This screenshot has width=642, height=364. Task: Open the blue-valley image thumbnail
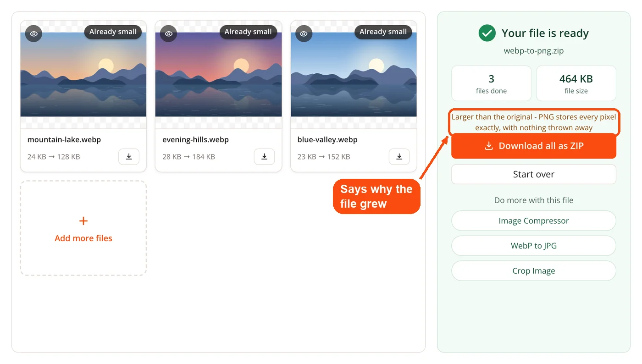click(x=354, y=75)
